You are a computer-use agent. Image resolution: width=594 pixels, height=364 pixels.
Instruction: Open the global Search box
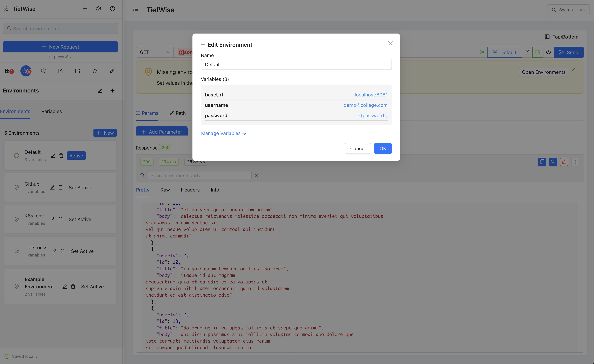click(x=568, y=10)
